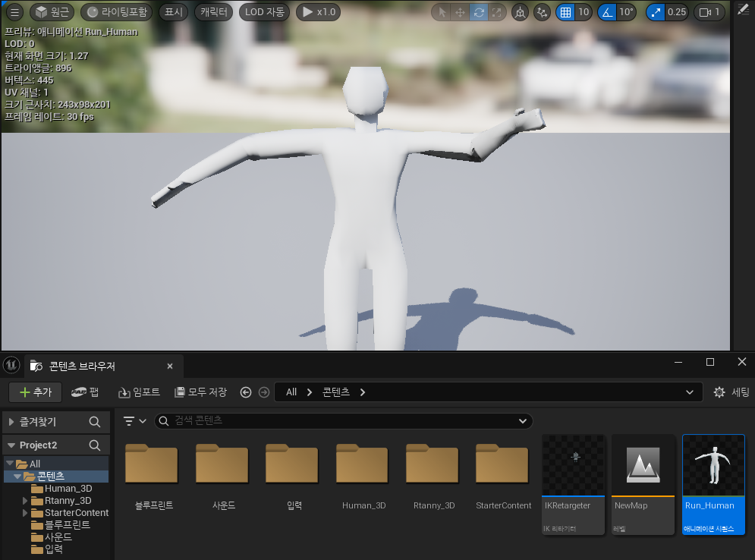This screenshot has height=560, width=755.
Task: Open the viewport hamburger menu
Action: pos(14,12)
